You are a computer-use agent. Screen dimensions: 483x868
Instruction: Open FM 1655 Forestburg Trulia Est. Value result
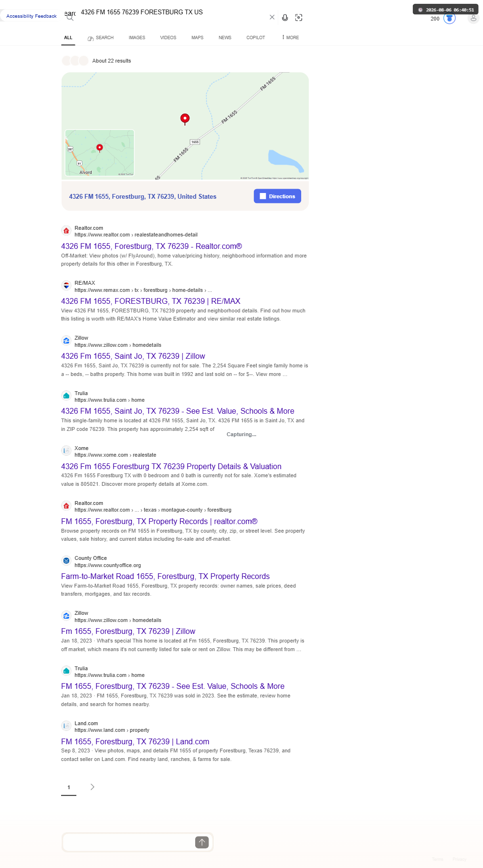[x=173, y=686]
